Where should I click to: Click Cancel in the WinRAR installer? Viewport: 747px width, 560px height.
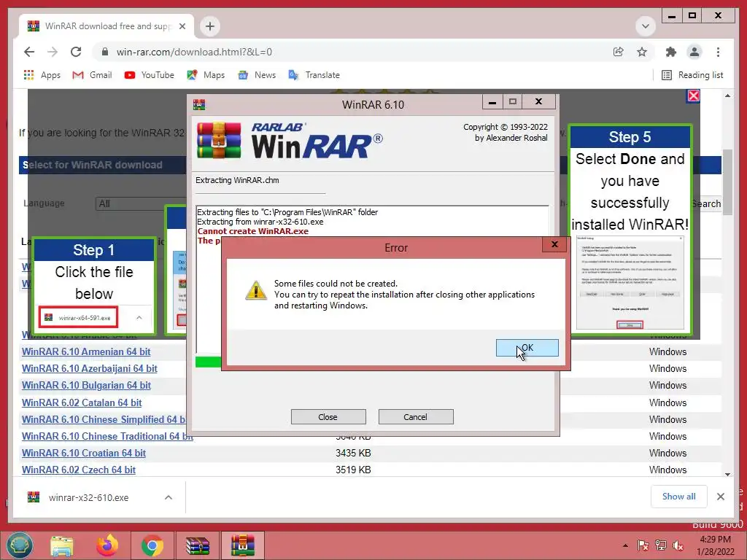pyautogui.click(x=415, y=416)
